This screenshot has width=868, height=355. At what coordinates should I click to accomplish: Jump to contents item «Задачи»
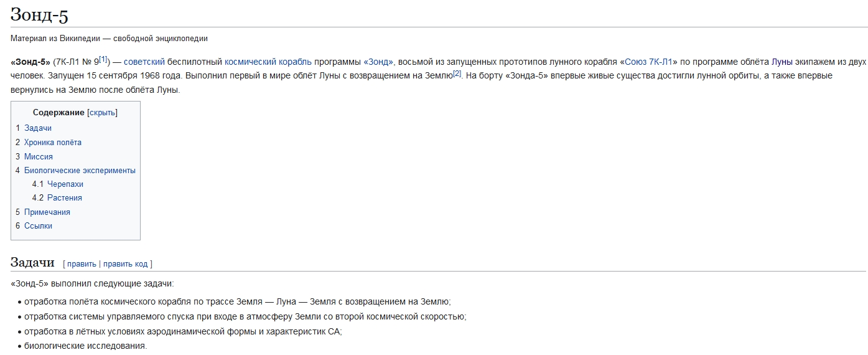pyautogui.click(x=38, y=128)
